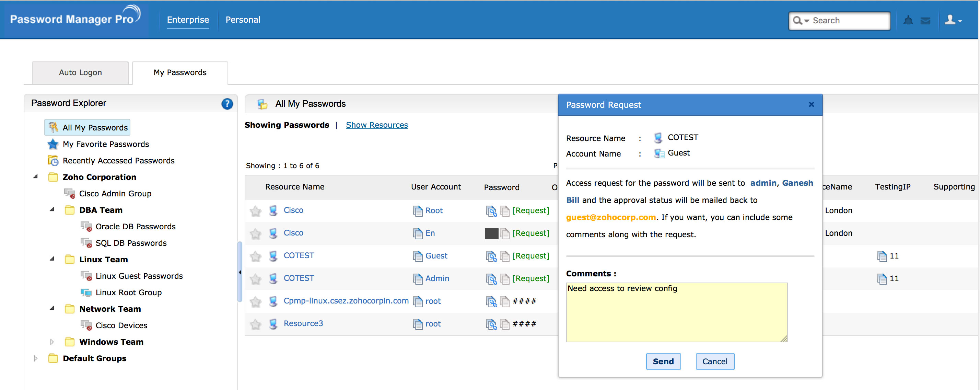This screenshot has width=980, height=390.
Task: Toggle the favorite star for Resource3
Action: [256, 324]
